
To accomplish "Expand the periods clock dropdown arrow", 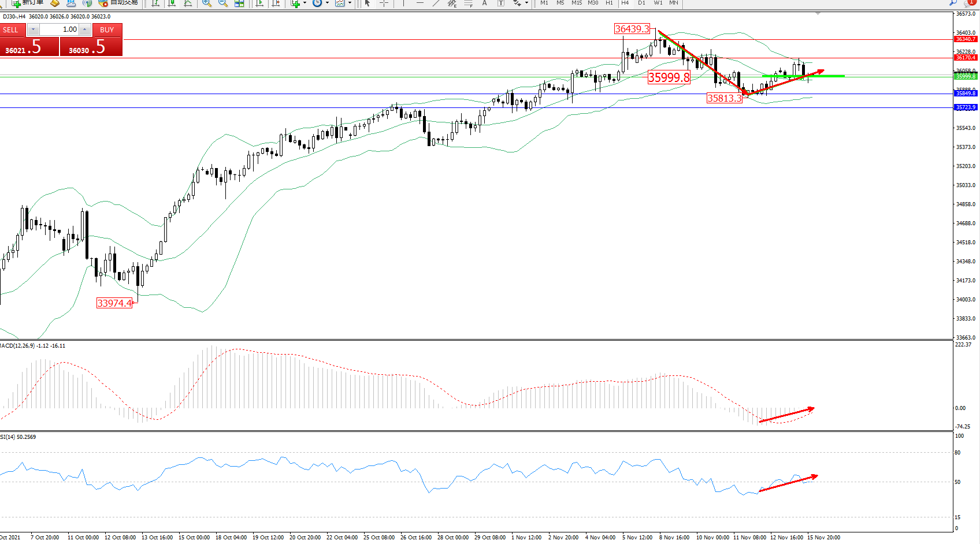I will [x=327, y=3].
